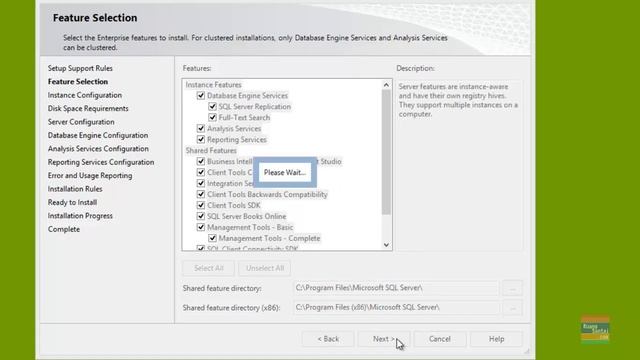Uncheck Reporting Services checkbox
This screenshot has width=640, height=360.
point(200,140)
